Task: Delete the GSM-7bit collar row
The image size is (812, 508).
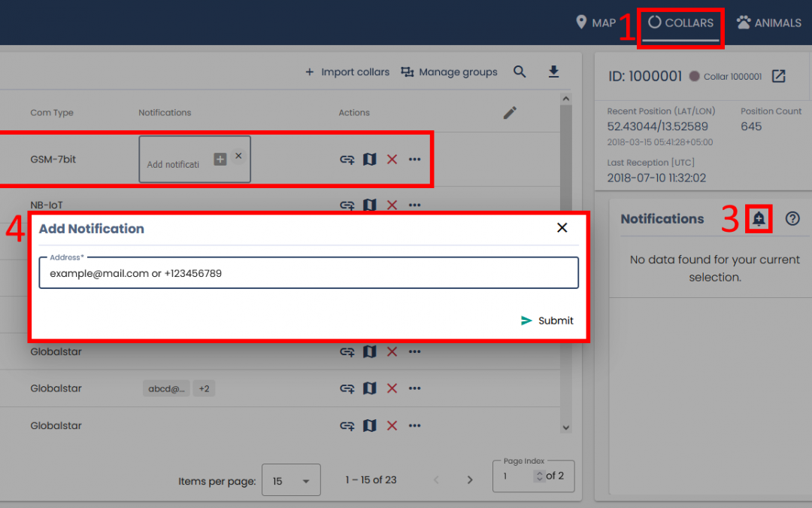Action: (x=392, y=160)
